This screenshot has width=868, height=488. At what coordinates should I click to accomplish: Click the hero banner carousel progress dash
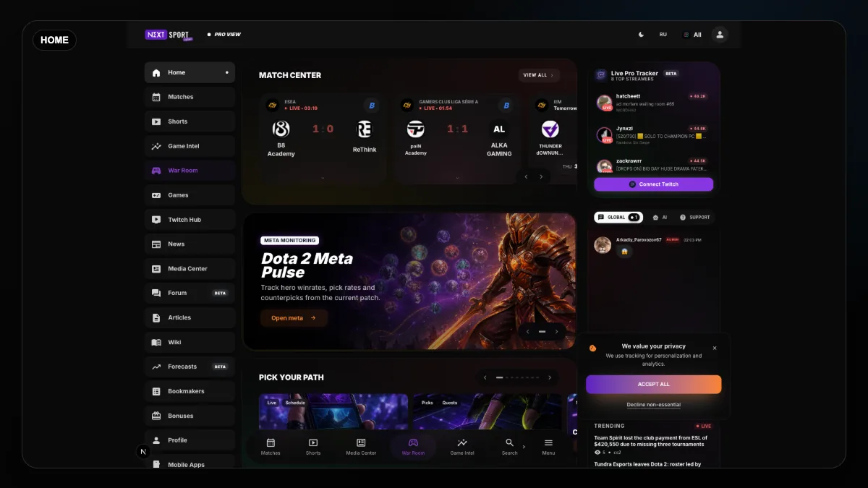coord(542,332)
